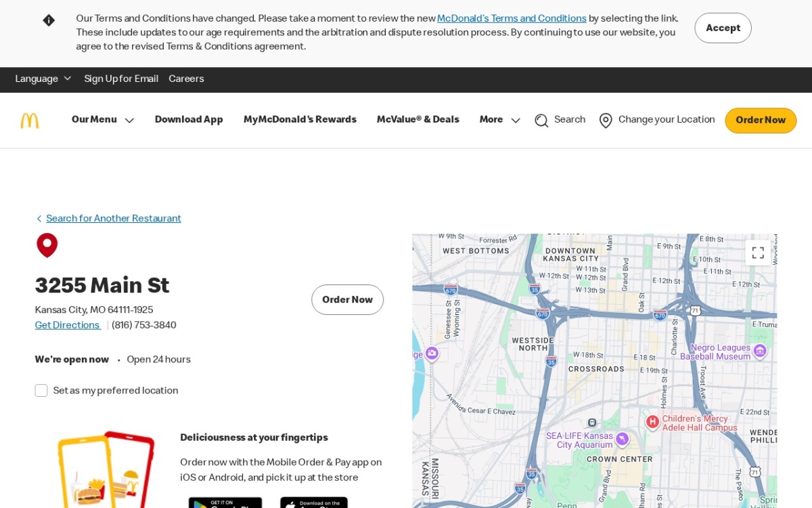
Task: Click the back chevron beside Search for Another Restaurant
Action: [x=39, y=219]
